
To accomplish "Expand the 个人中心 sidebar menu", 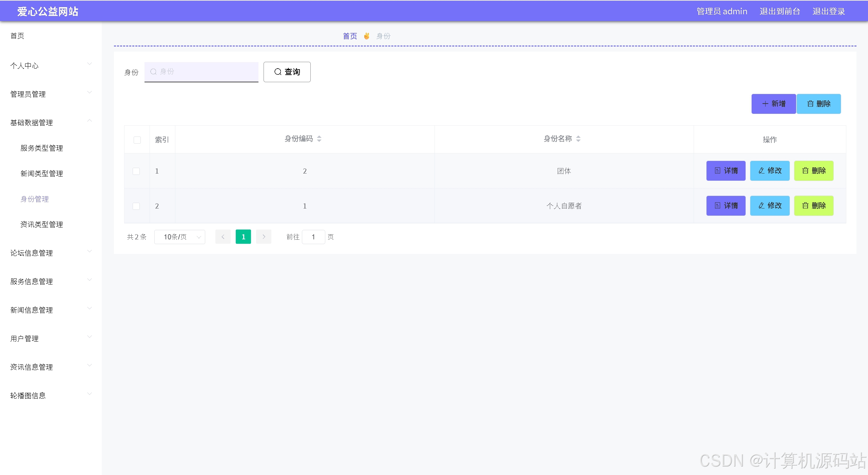I will tap(51, 66).
